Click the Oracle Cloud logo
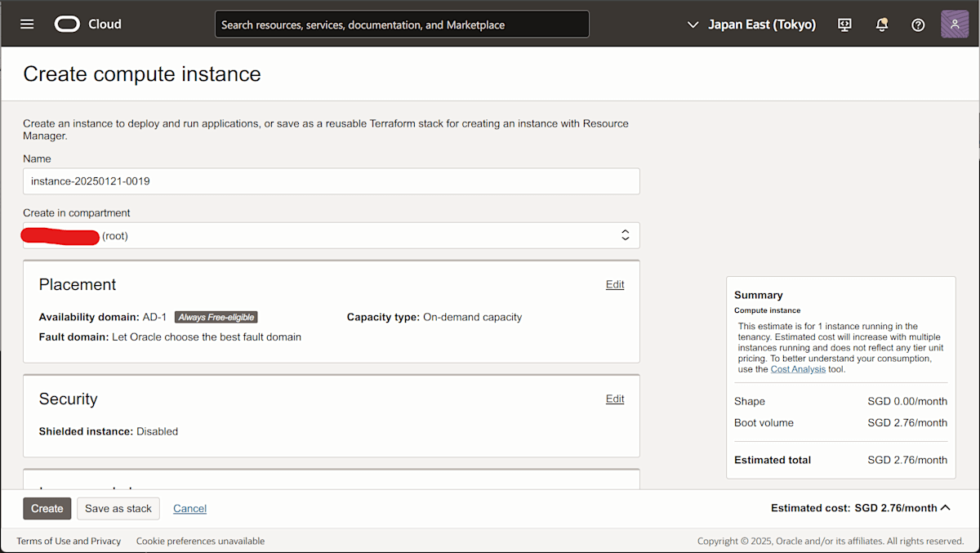 coord(88,25)
